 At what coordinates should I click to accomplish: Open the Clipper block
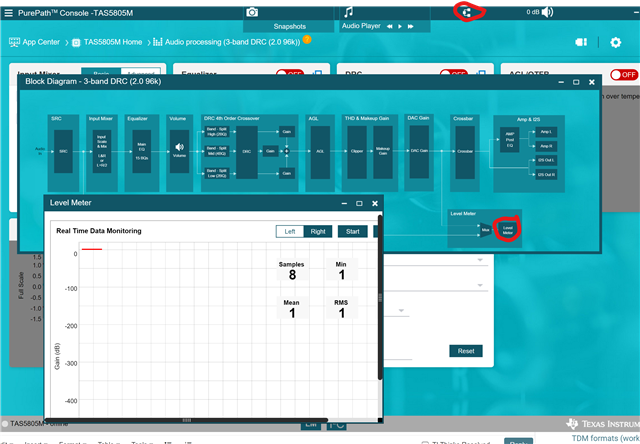point(357,152)
